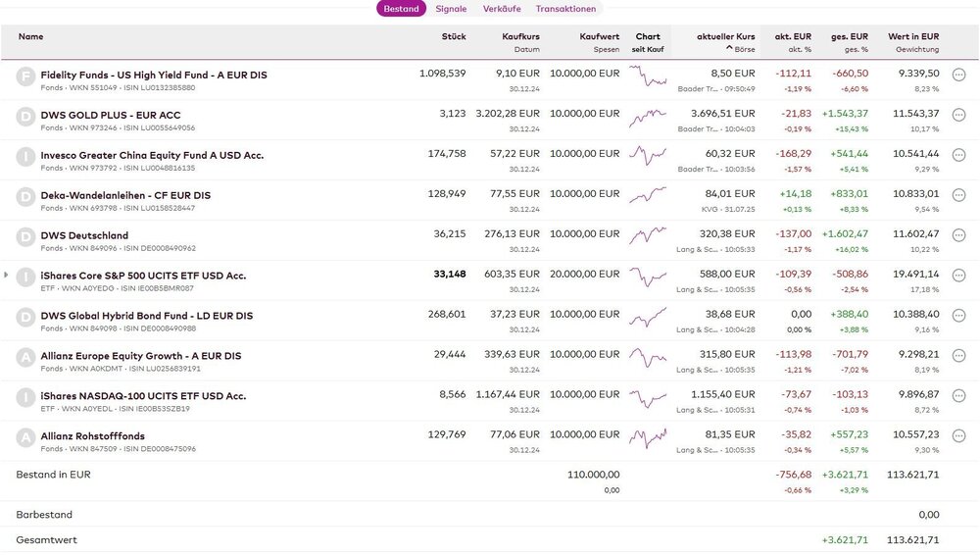Screen dimensions: 980x555
Task: Click the sparkline chart for DWS Deutschland
Action: pyautogui.click(x=647, y=235)
